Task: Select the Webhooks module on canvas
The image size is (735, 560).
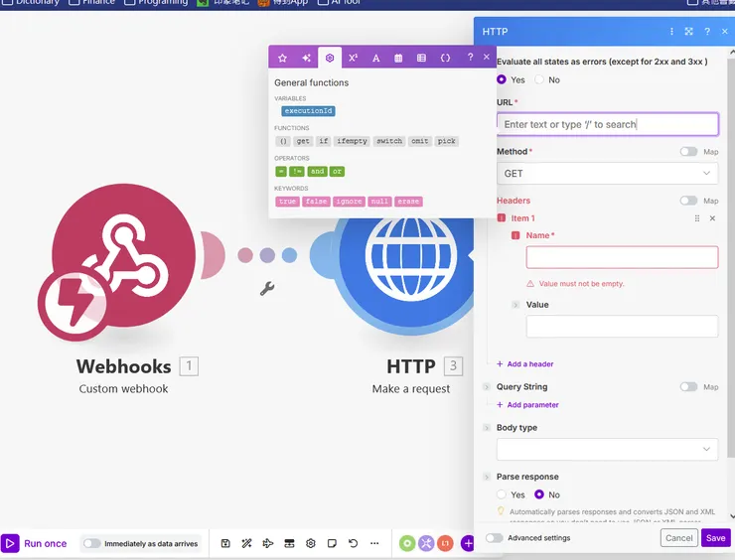Action: (x=123, y=255)
